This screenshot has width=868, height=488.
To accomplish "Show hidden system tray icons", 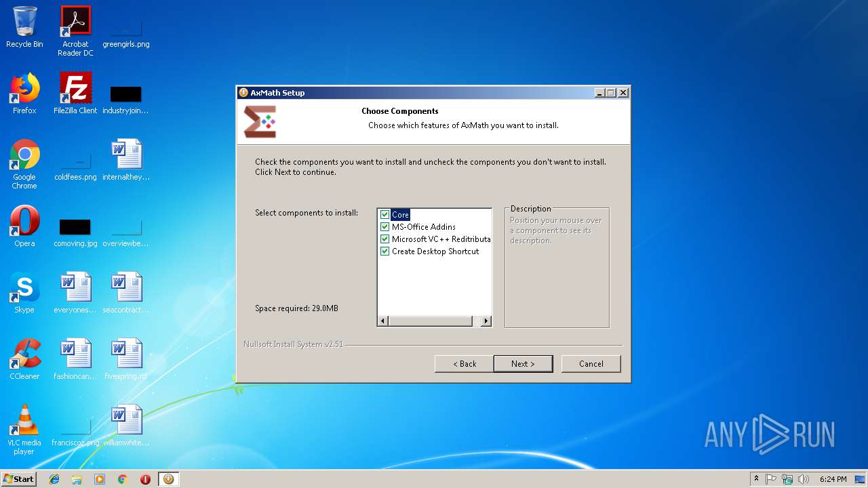I will 756,479.
